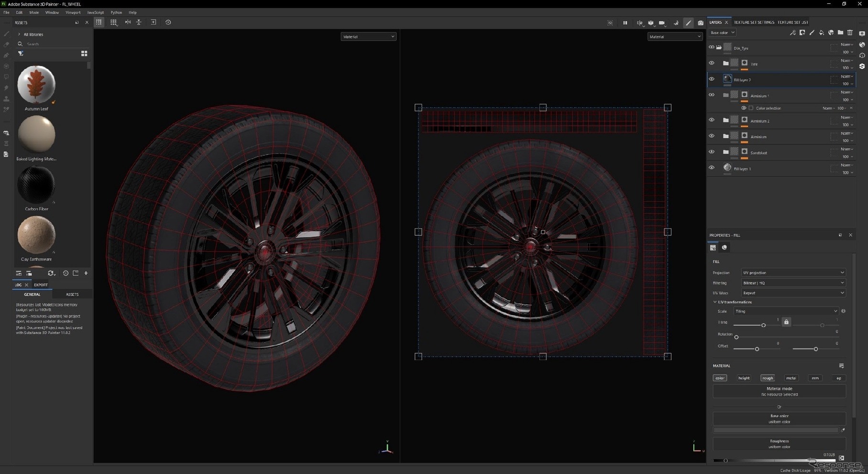Screen dimensions: 868x474
Task: Add a folder in the Layers panel
Action: (x=840, y=33)
